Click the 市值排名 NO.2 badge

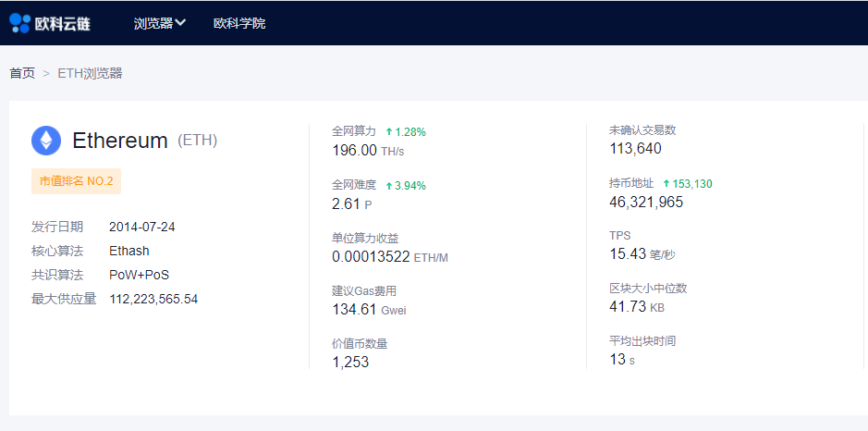point(76,181)
